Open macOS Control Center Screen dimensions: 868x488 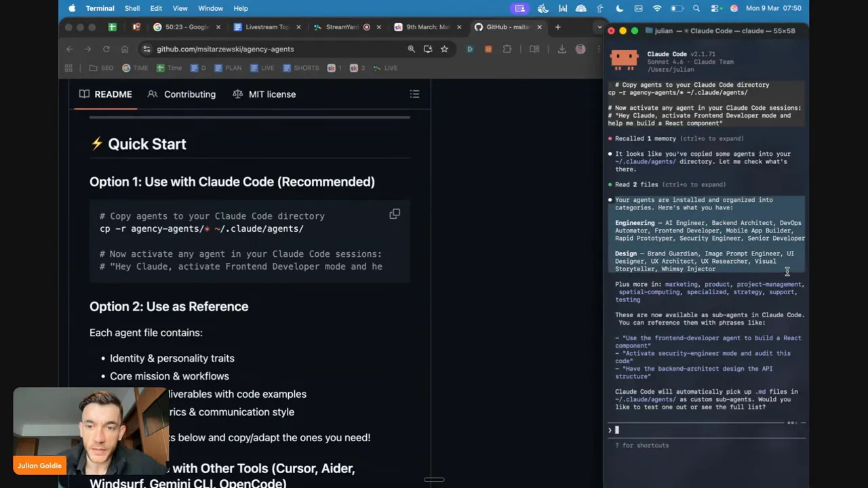715,8
